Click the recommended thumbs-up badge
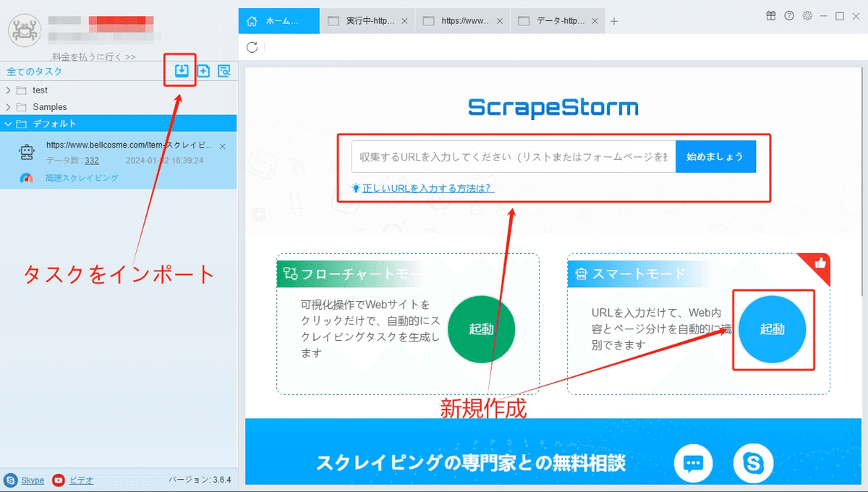 819,264
